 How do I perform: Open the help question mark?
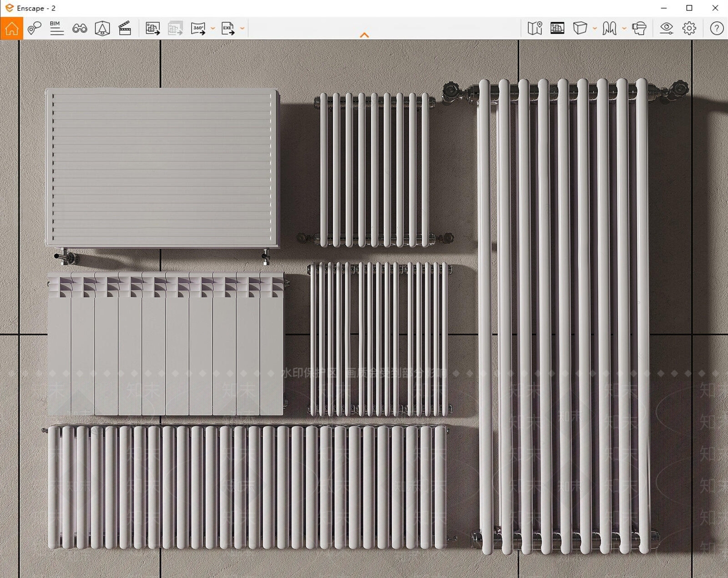[x=717, y=28]
